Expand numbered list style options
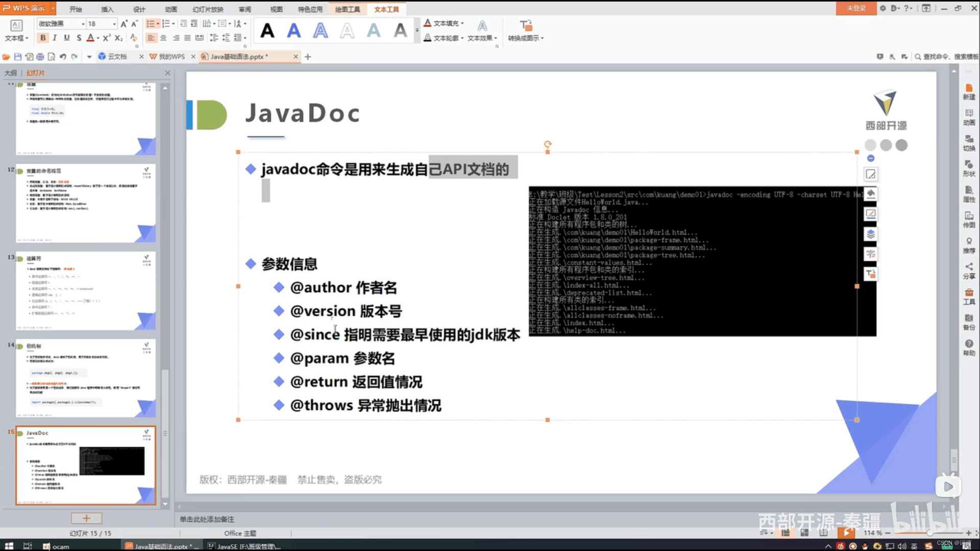Viewport: 980px width, 551px height. coord(174,23)
